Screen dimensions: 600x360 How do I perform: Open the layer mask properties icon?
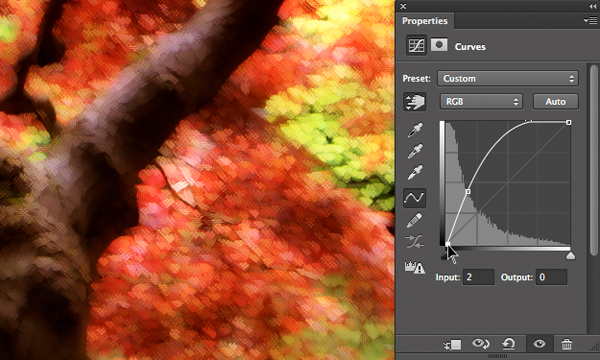(x=439, y=45)
